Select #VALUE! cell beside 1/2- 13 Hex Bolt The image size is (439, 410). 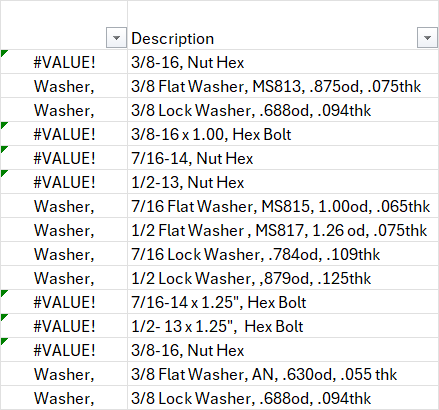[x=64, y=326]
